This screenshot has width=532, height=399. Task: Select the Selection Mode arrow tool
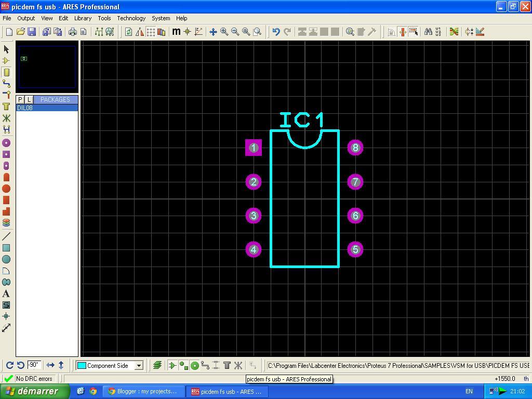(6, 49)
